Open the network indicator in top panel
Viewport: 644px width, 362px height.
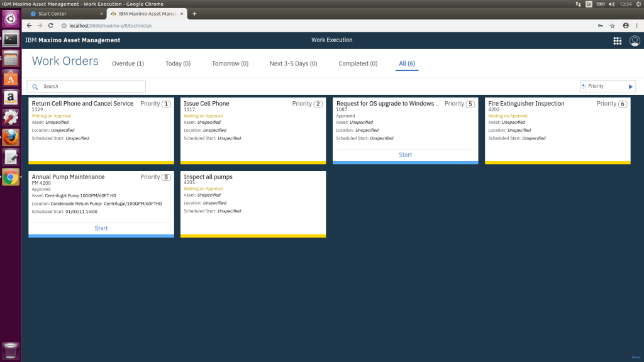point(578,4)
